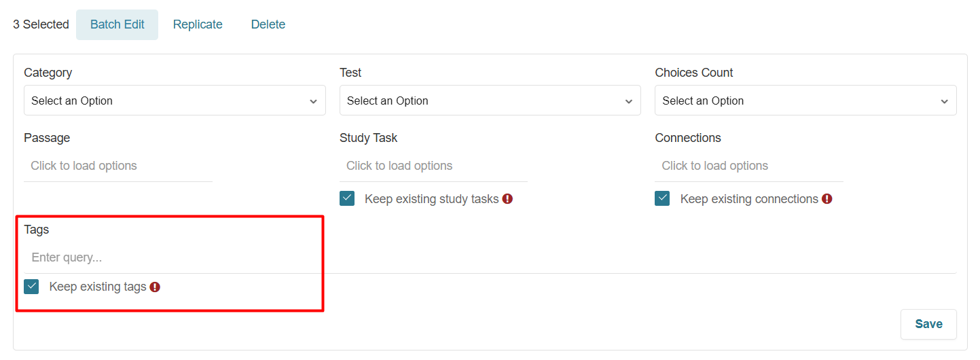
Task: Switch to the Batch Edit tab
Action: pos(117,24)
